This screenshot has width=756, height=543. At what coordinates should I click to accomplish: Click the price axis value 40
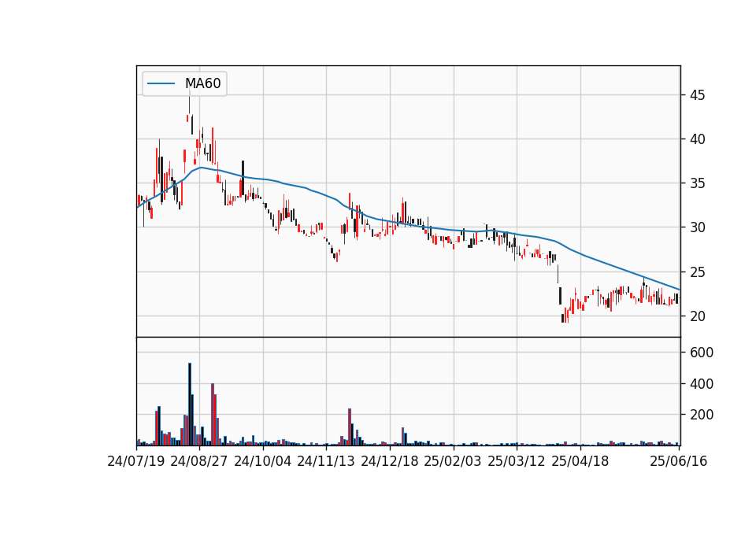697,139
